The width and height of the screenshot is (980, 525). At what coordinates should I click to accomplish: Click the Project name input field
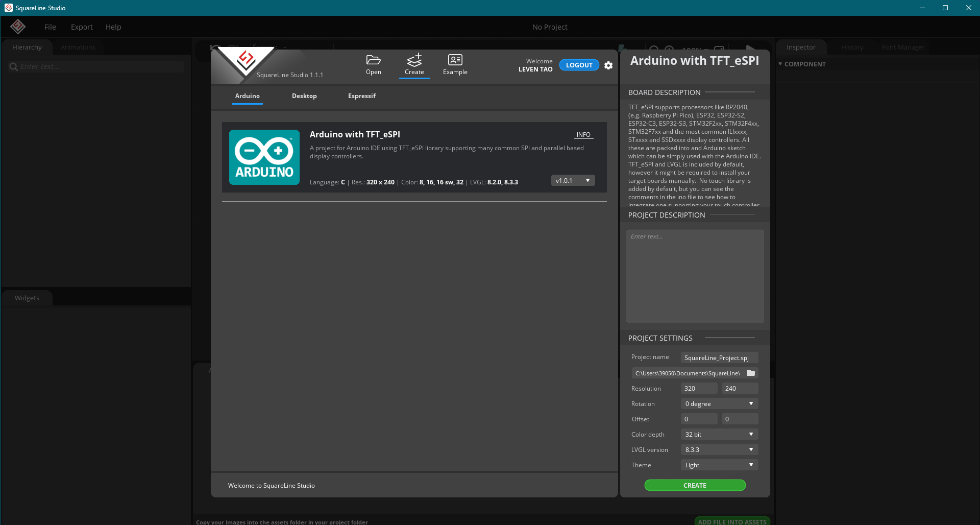(720, 357)
